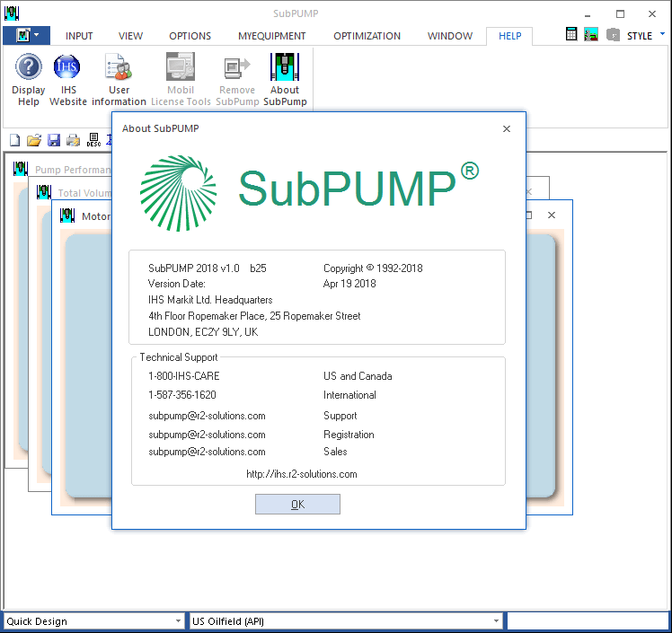Click the 1-800-IHS-CARE phone number

pyautogui.click(x=184, y=376)
